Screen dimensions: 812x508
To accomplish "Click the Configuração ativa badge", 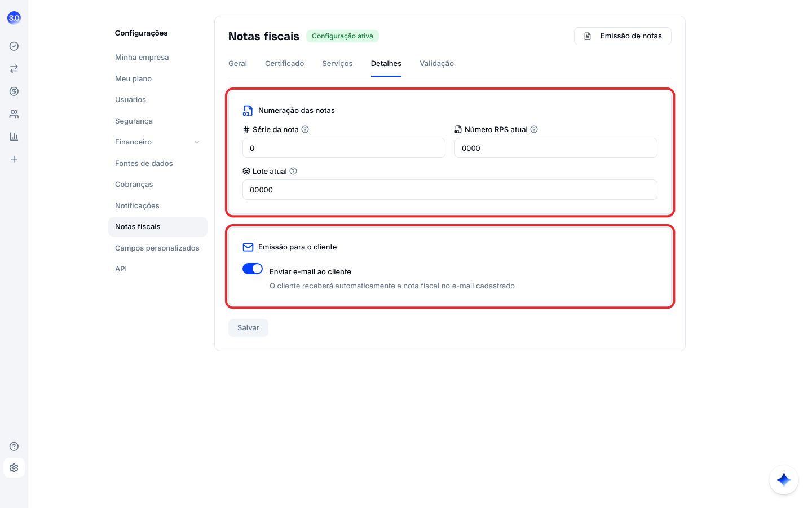I will click(x=342, y=36).
